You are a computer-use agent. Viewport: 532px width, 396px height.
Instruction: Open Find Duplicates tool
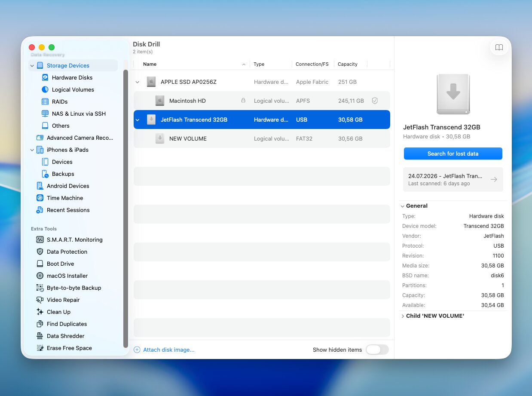click(61, 324)
